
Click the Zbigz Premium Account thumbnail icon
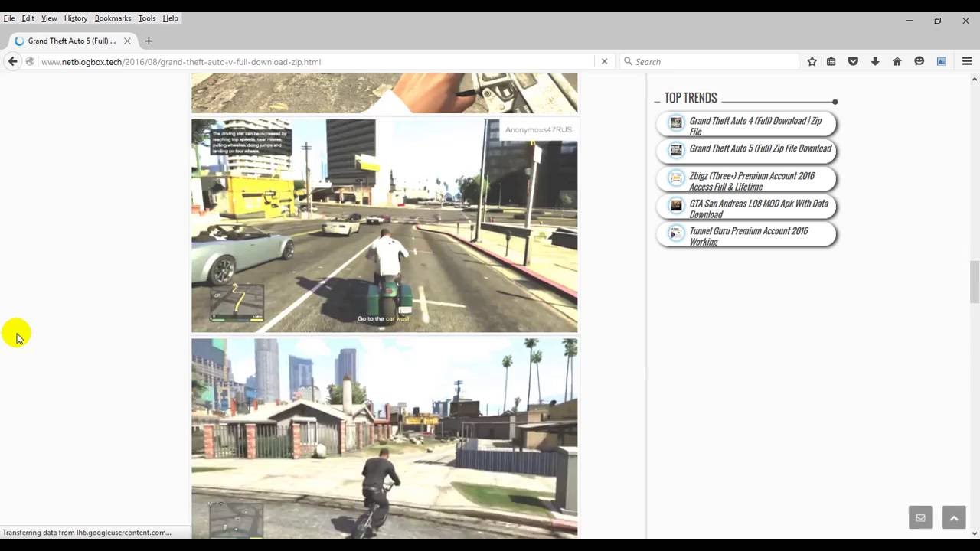[x=676, y=178]
